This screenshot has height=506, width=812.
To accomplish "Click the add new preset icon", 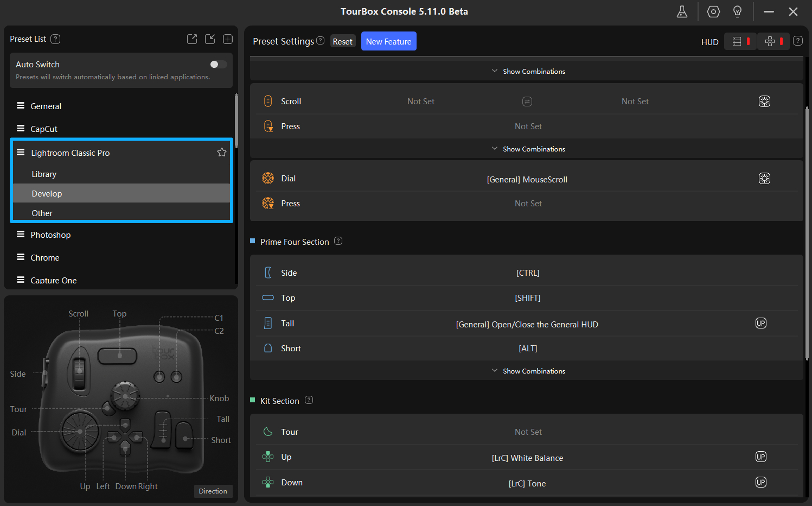I will tap(228, 39).
